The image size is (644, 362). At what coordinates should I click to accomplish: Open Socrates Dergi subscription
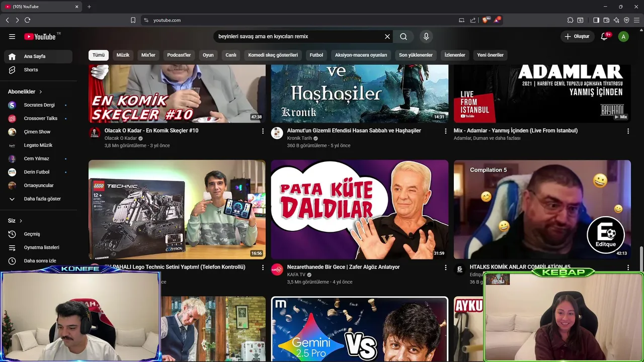38,105
